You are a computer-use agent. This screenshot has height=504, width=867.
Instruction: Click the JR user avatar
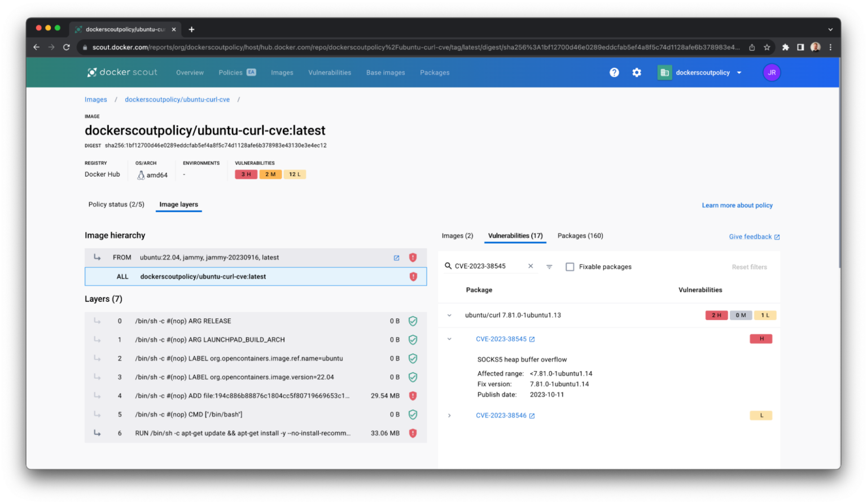771,72
